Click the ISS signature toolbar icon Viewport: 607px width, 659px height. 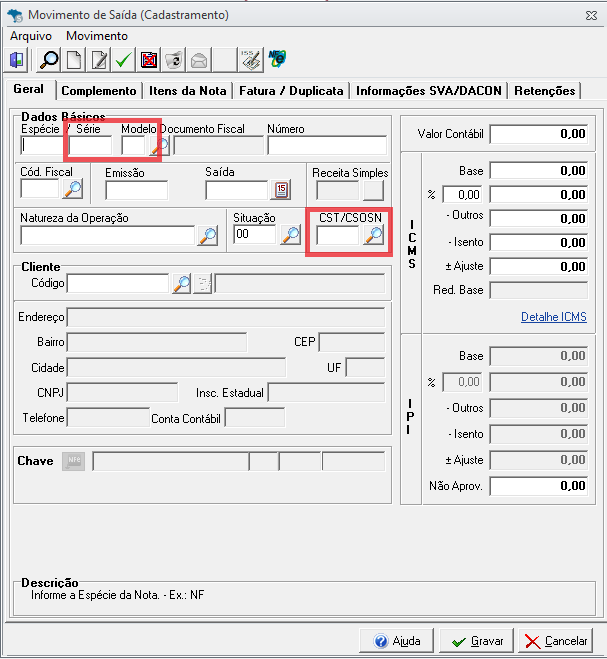coord(251,60)
